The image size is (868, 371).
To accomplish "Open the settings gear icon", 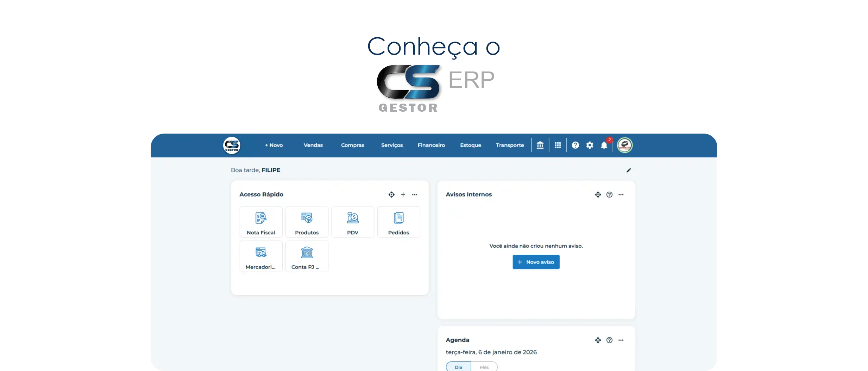I will (x=590, y=145).
